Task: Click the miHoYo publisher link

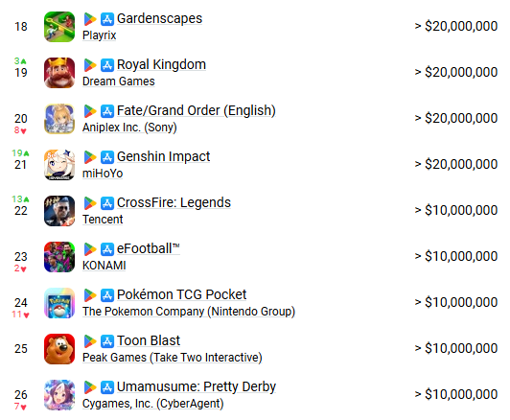Action: pyautogui.click(x=103, y=174)
